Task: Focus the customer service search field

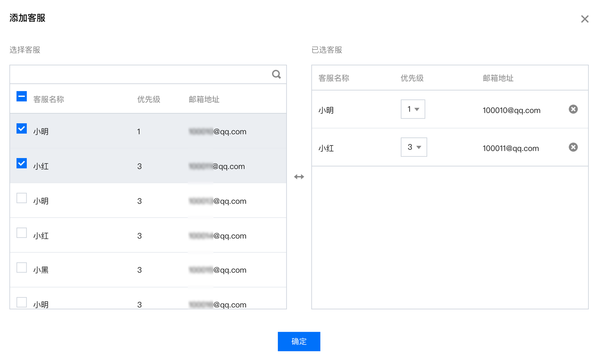Action: tap(139, 74)
